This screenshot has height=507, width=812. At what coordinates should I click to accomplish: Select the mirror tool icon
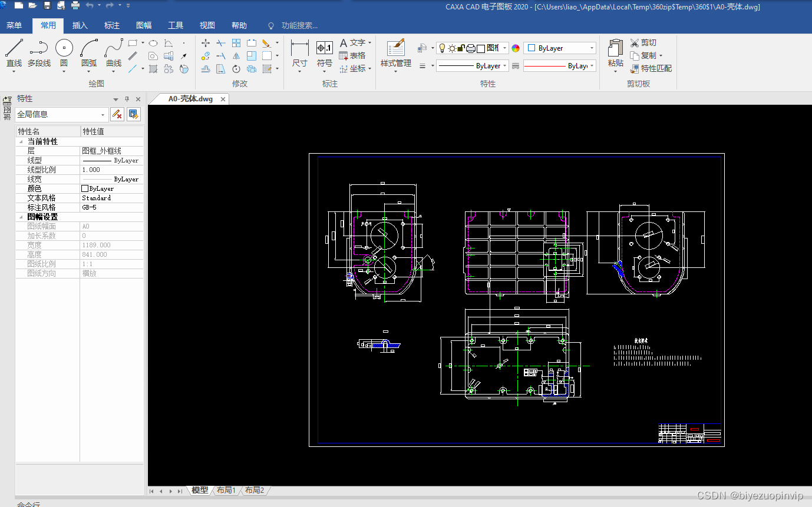tap(236, 56)
